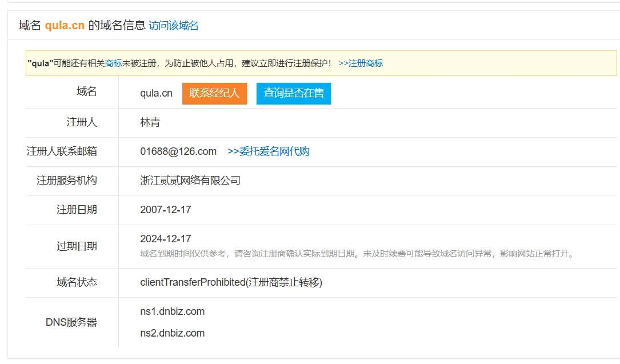Click the orange qula.cn text in heading
The image size is (620, 364).
65,26
